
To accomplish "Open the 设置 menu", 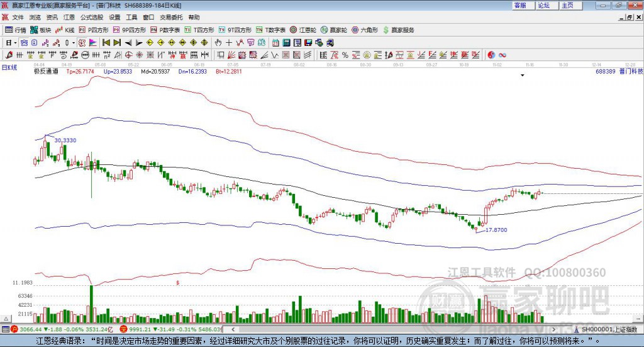I will click(114, 17).
